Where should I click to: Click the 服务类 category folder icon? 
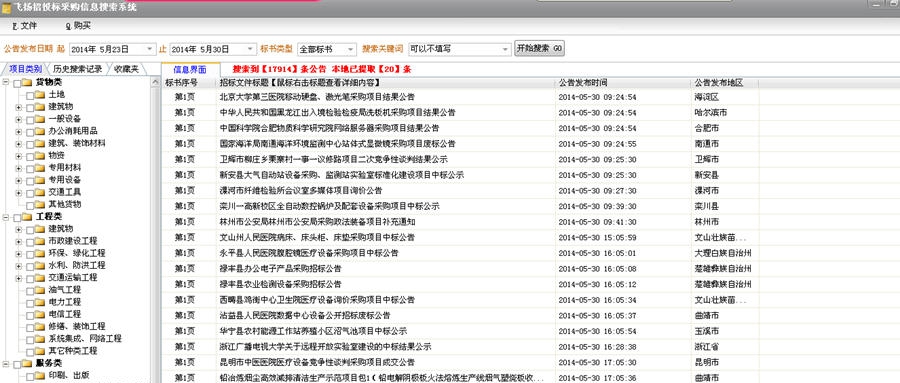point(27,363)
